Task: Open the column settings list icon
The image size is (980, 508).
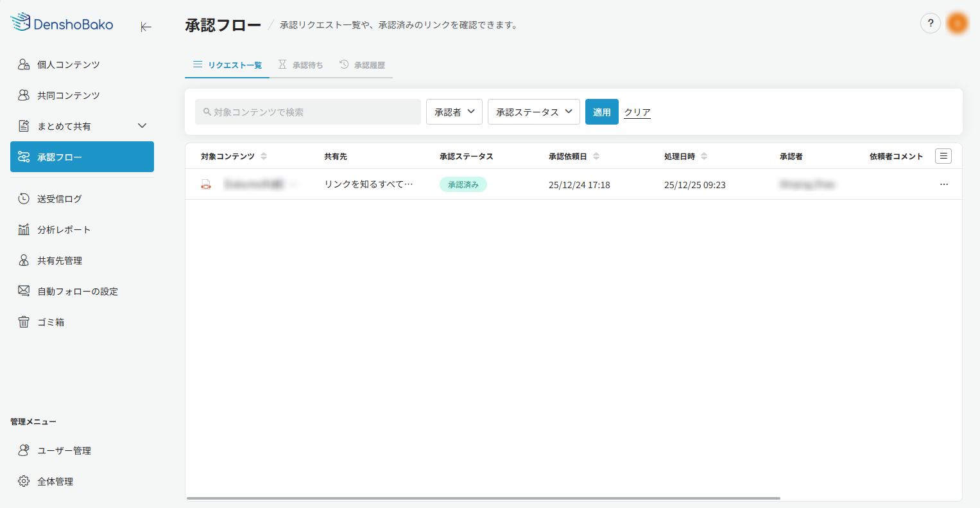Action: click(943, 156)
